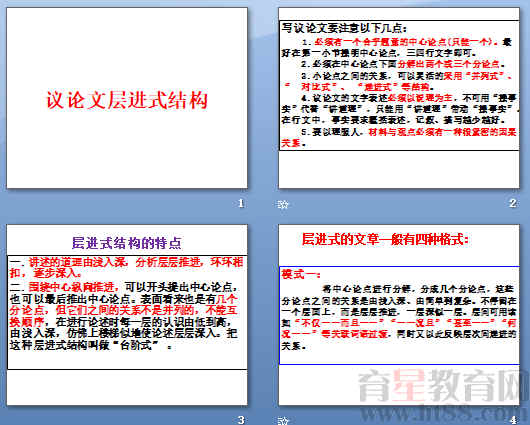
Task: Click the purple heading 层进式结构的特点
Action: [127, 243]
